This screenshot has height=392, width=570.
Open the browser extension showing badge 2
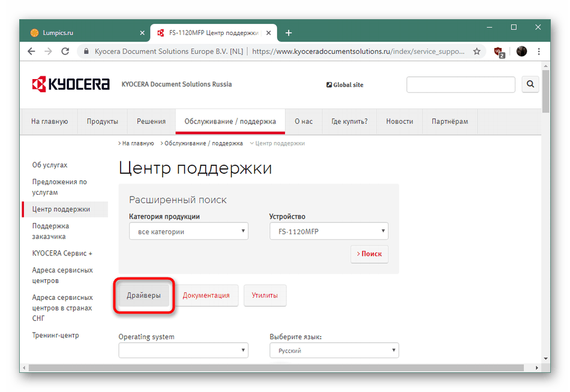coord(499,52)
